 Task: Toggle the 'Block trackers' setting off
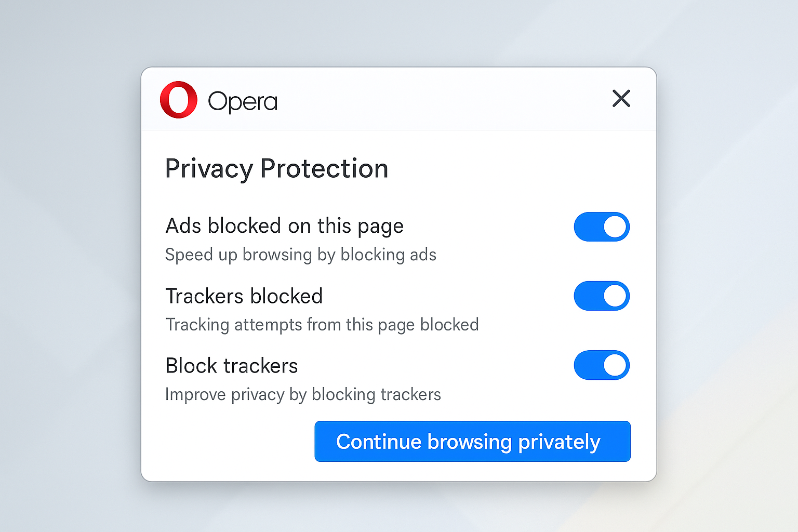coord(602,365)
